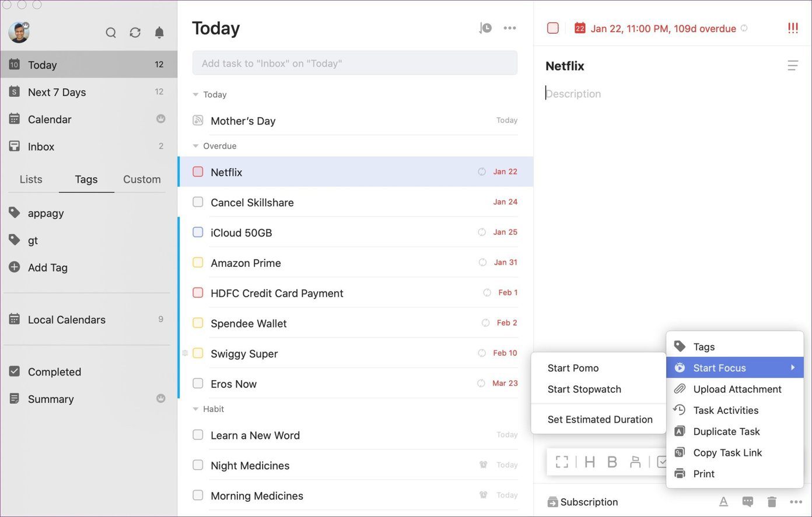Collapse the Habit section
812x517 pixels.
[x=195, y=409]
